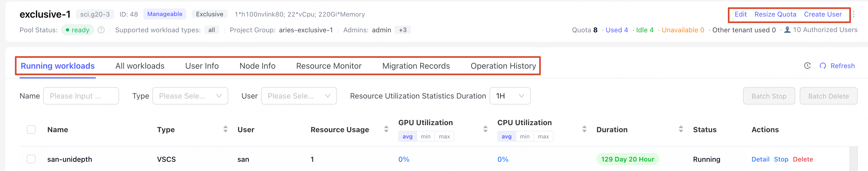Expand the +3 additional admins tag
This screenshot has width=868, height=171.
click(x=403, y=30)
